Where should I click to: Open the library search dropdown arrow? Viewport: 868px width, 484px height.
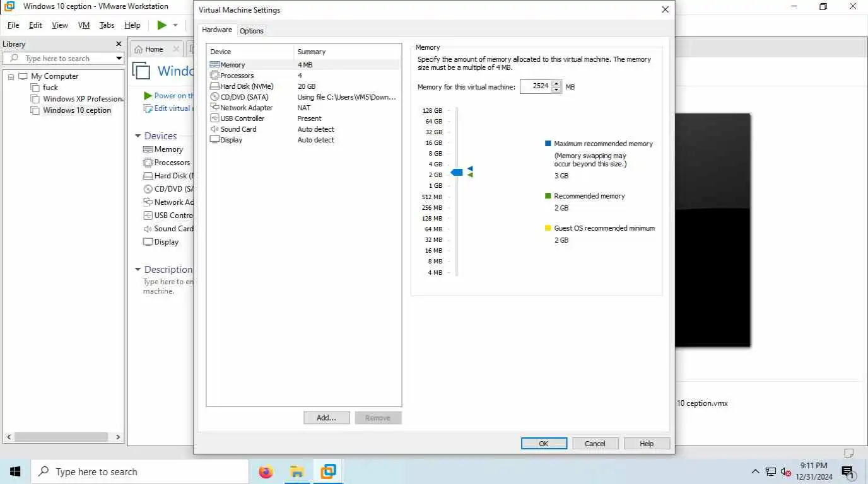118,59
